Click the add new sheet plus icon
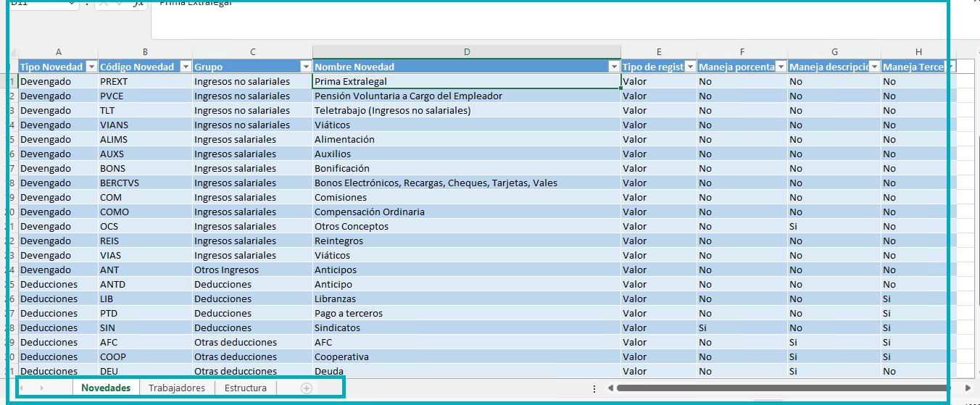This screenshot has width=980, height=405. pyautogui.click(x=307, y=388)
